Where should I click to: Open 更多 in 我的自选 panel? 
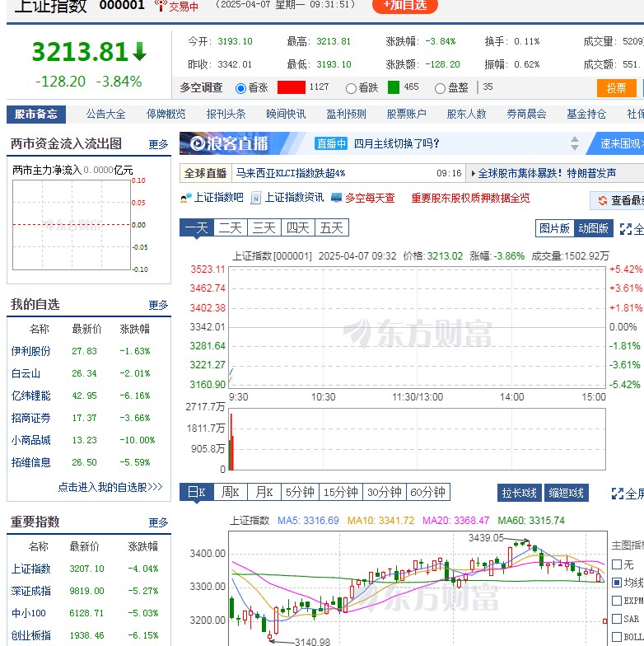158,305
